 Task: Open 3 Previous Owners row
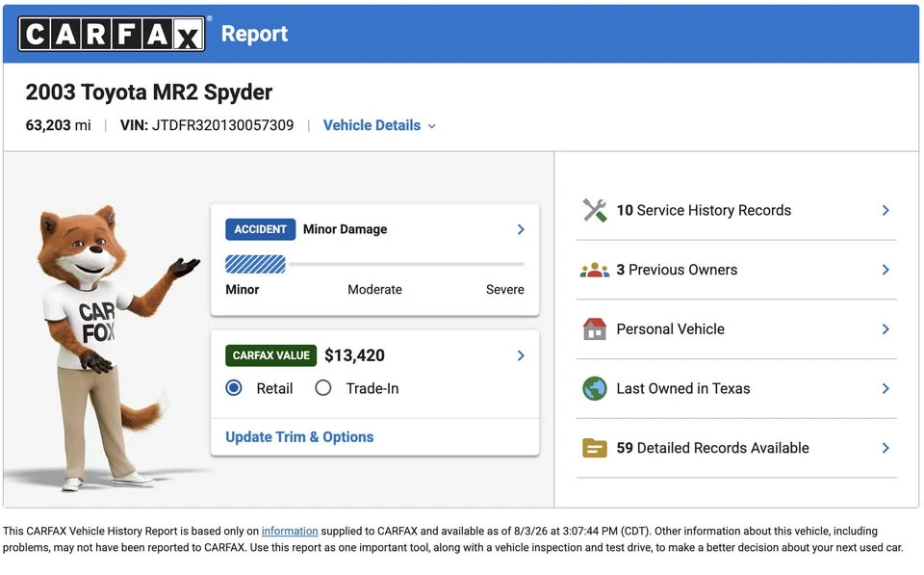coord(736,270)
